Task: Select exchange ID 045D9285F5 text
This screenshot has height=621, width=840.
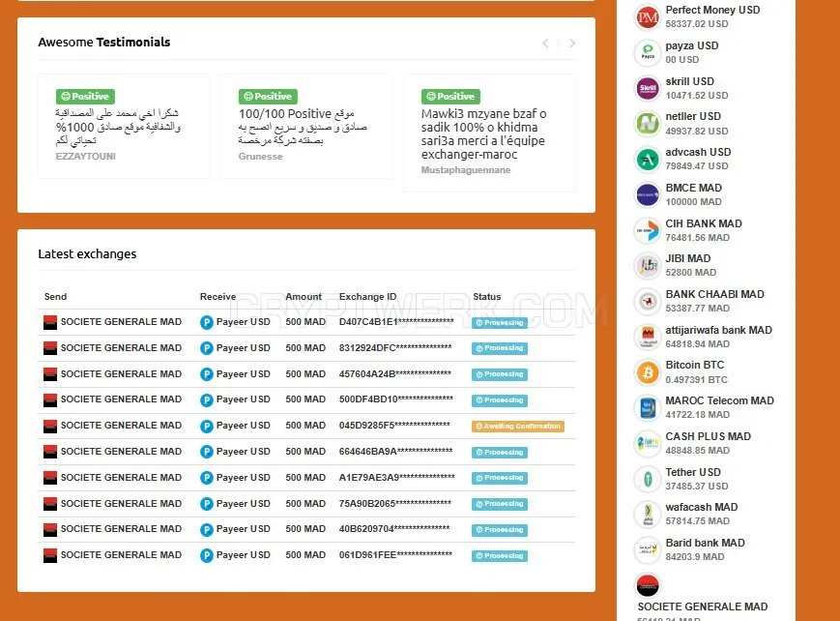Action: click(394, 426)
